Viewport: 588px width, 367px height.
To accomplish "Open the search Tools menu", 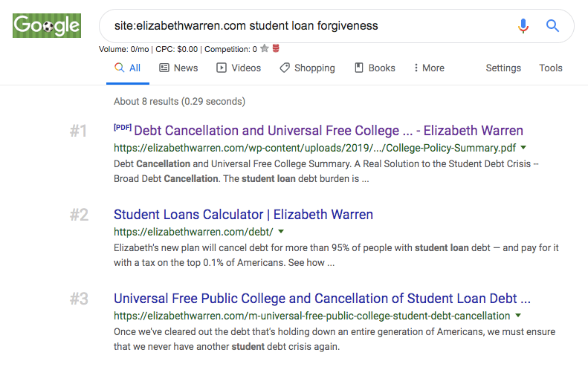I will (551, 68).
